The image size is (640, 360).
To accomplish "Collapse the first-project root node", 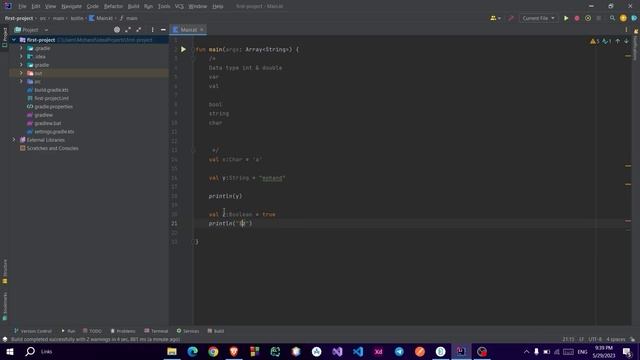I will point(14,40).
